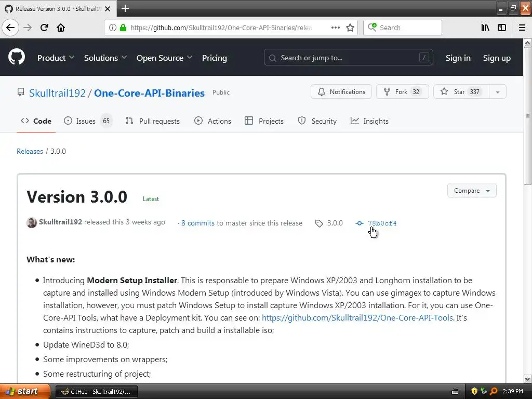Open the Insights tab

tap(369, 121)
